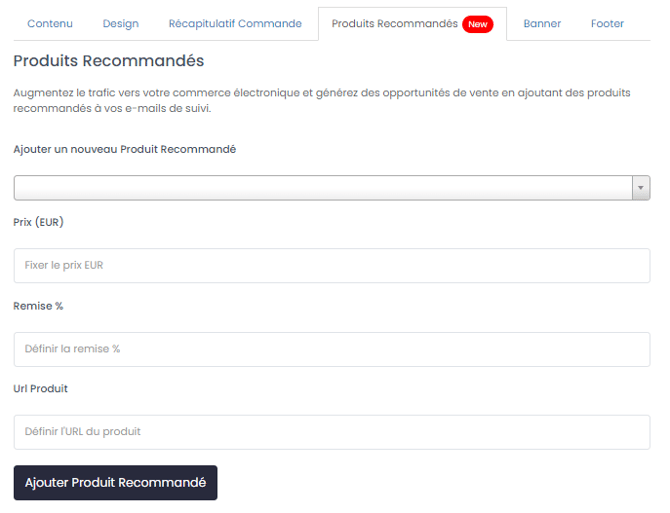This screenshot has width=670, height=513.
Task: Click the Ajouter un nouveau Produit Recommandé label
Action: [x=124, y=149]
